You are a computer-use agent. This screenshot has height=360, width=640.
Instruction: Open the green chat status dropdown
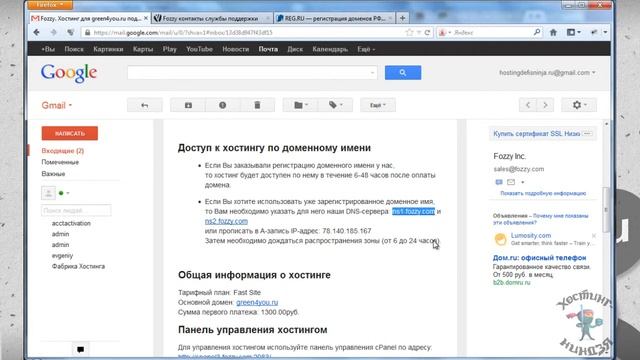(64, 193)
